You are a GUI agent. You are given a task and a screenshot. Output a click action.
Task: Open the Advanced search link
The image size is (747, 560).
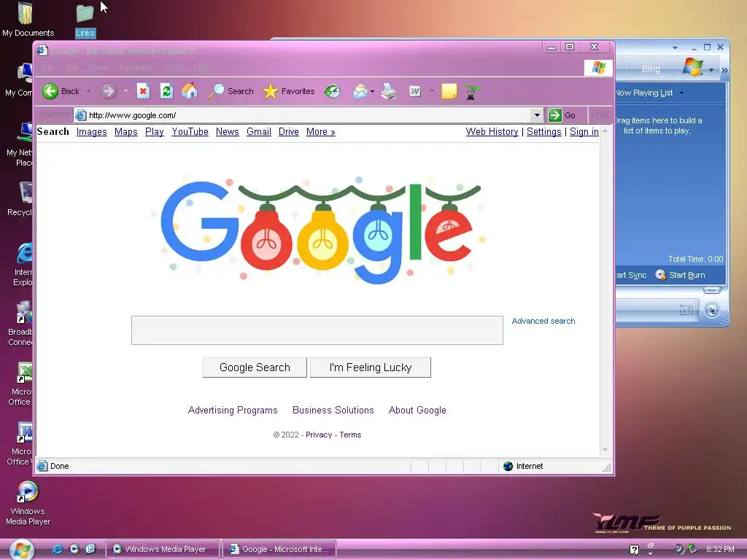coord(543,321)
